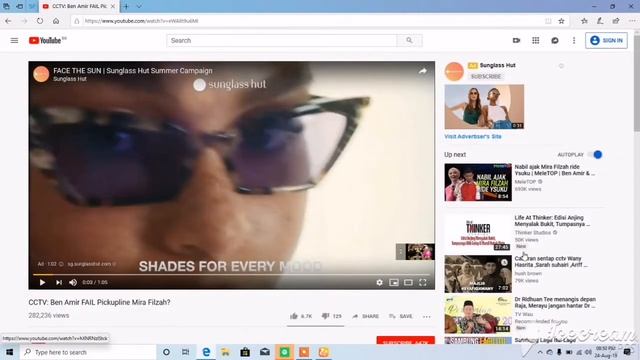The width and height of the screenshot is (640, 360).
Task: Open the Dr Ridhuan Tee video thumbnail
Action: click(x=478, y=314)
